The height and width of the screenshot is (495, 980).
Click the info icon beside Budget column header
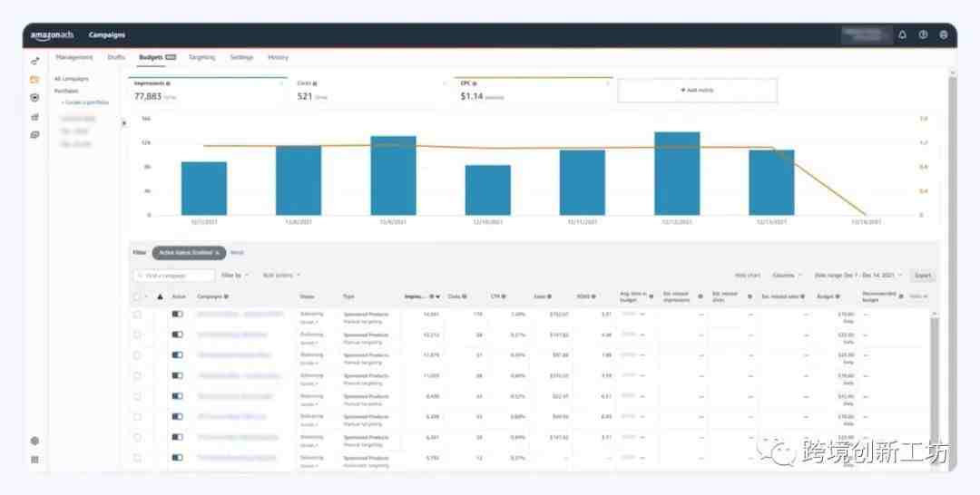(x=838, y=296)
